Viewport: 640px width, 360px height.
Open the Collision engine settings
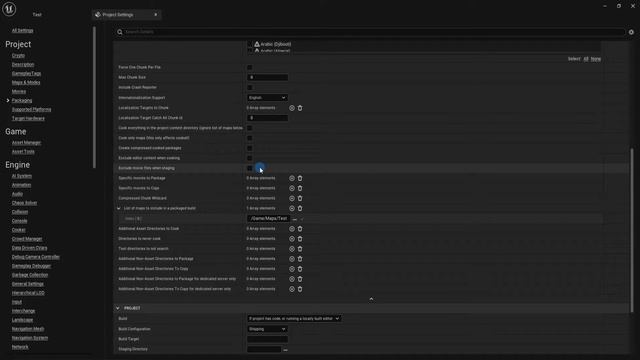click(x=20, y=212)
